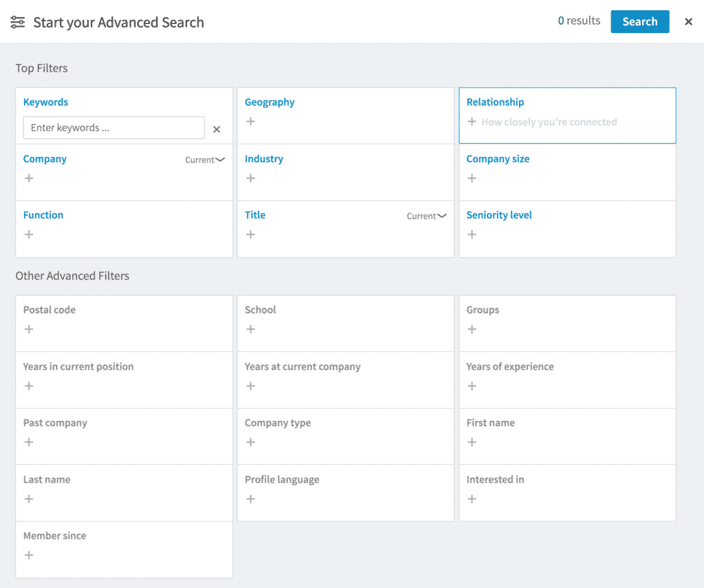Add Years in current position filter plus

pyautogui.click(x=29, y=386)
